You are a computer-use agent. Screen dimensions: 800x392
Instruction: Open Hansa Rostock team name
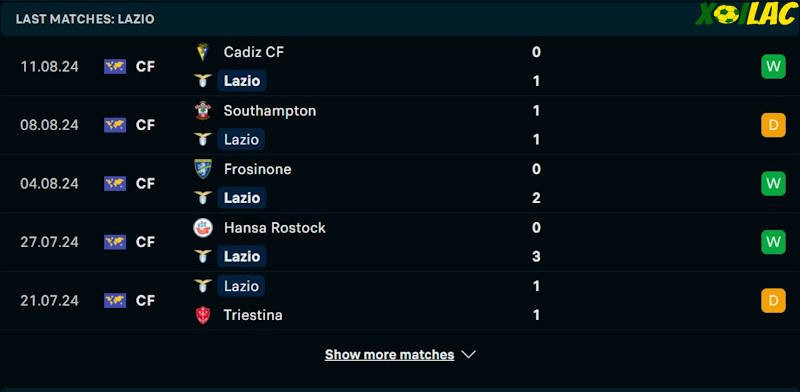pyautogui.click(x=274, y=228)
